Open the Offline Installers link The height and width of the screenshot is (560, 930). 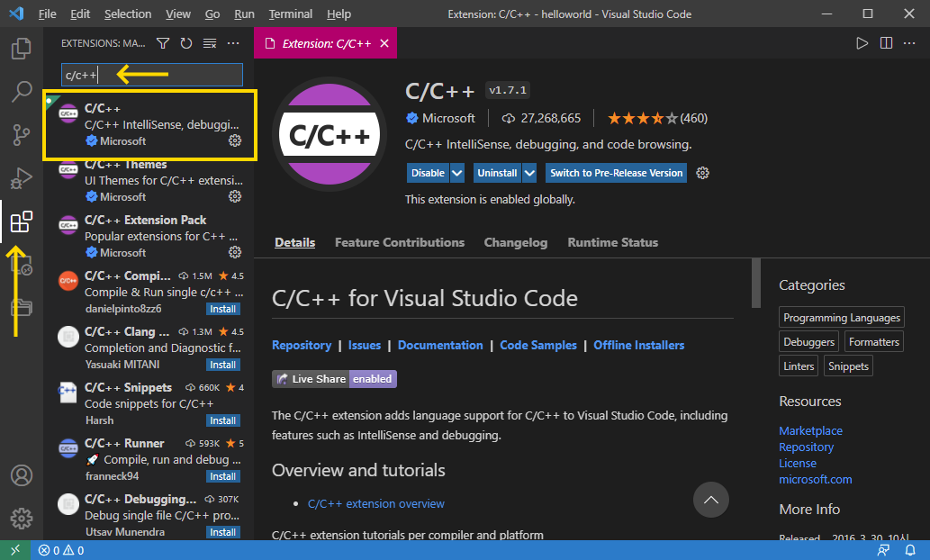click(639, 345)
